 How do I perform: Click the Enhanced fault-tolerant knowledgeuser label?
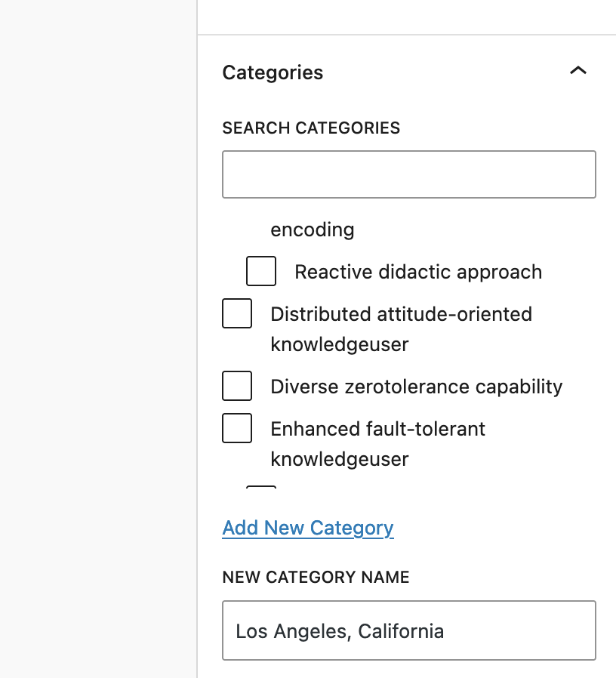pos(377,429)
